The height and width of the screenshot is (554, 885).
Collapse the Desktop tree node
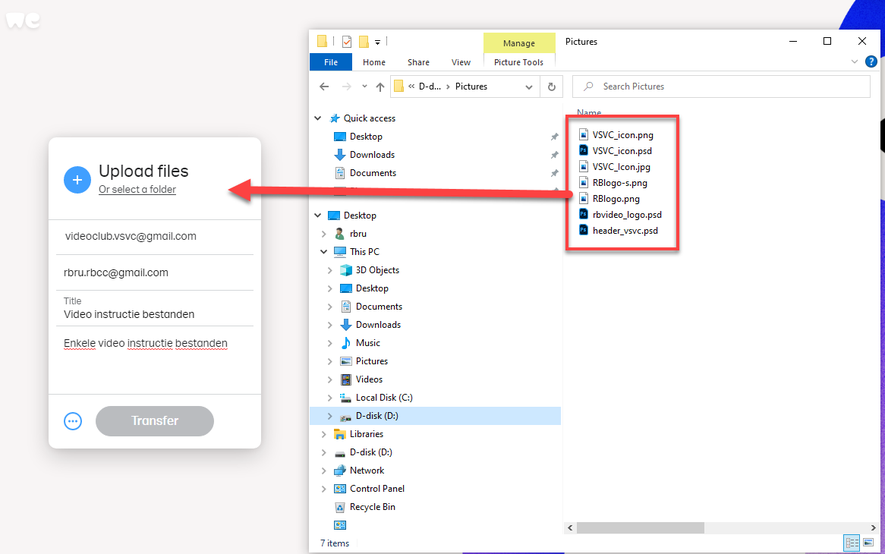318,216
